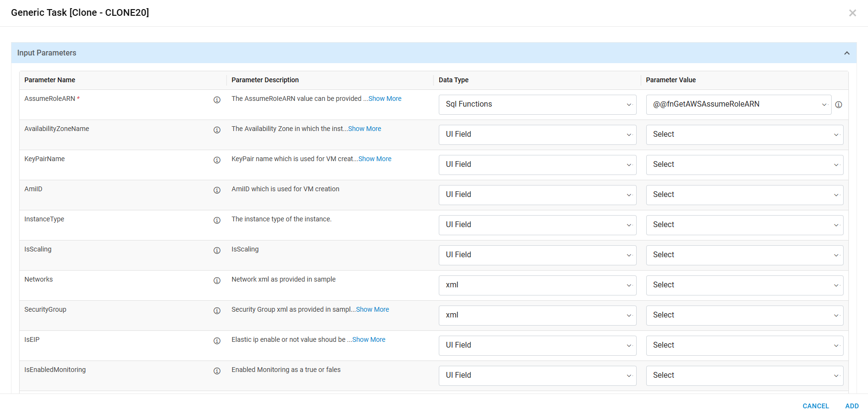Open the @@fnGetAWSAssumeRoleARN value dropdown
The height and width of the screenshot is (415, 868).
click(738, 105)
